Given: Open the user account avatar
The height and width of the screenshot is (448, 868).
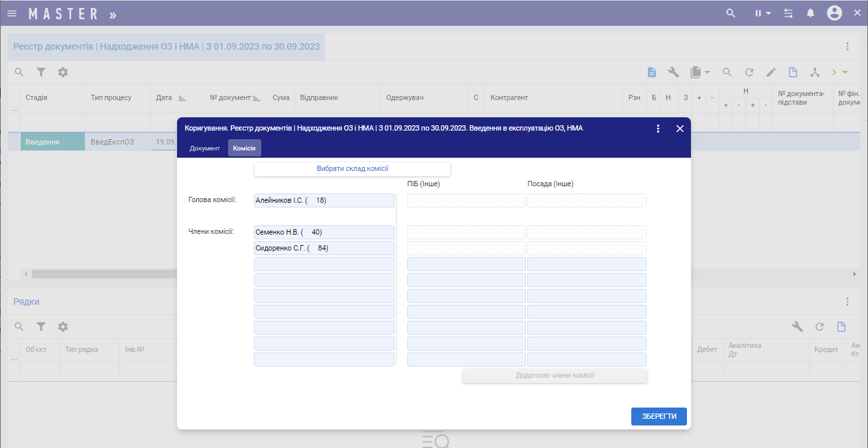Looking at the screenshot, I should [834, 13].
